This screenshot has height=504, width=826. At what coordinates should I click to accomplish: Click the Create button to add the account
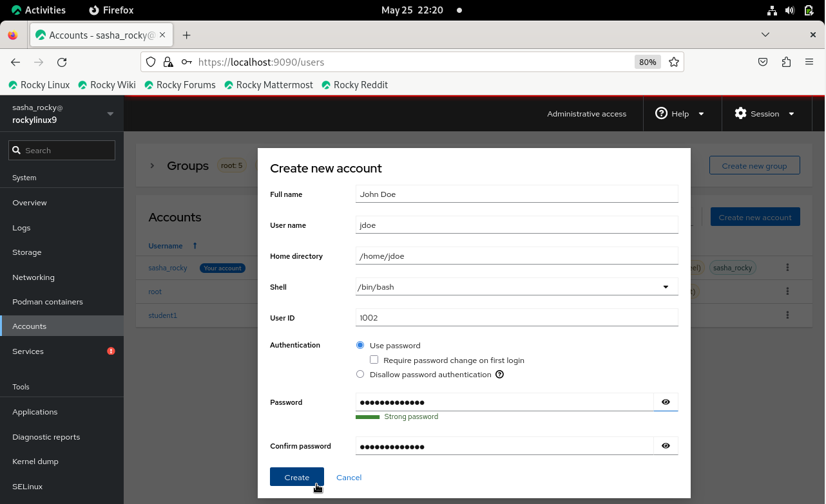296,477
